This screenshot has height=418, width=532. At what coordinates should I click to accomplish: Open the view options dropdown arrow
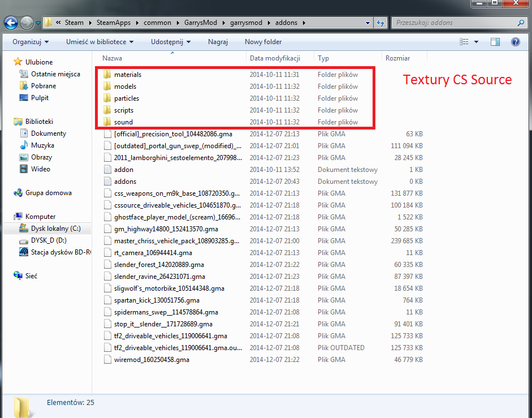pos(476,42)
